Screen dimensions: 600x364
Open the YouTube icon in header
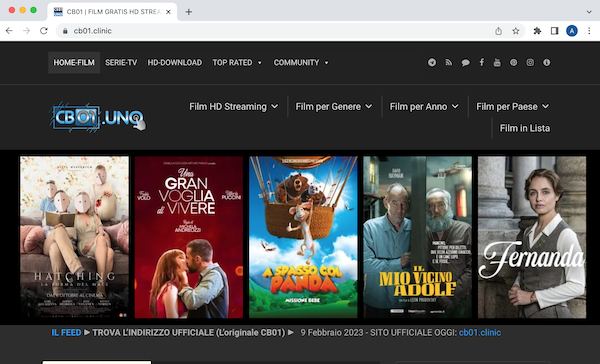(497, 62)
